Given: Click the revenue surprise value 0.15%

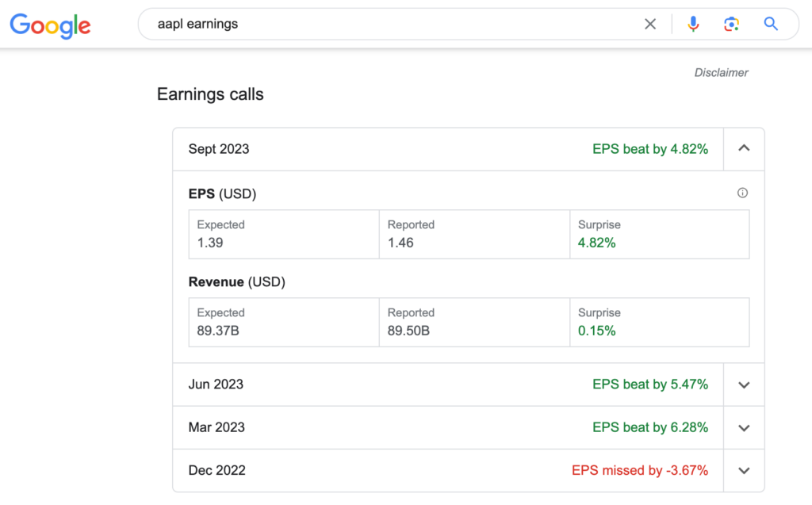Looking at the screenshot, I should (x=596, y=331).
